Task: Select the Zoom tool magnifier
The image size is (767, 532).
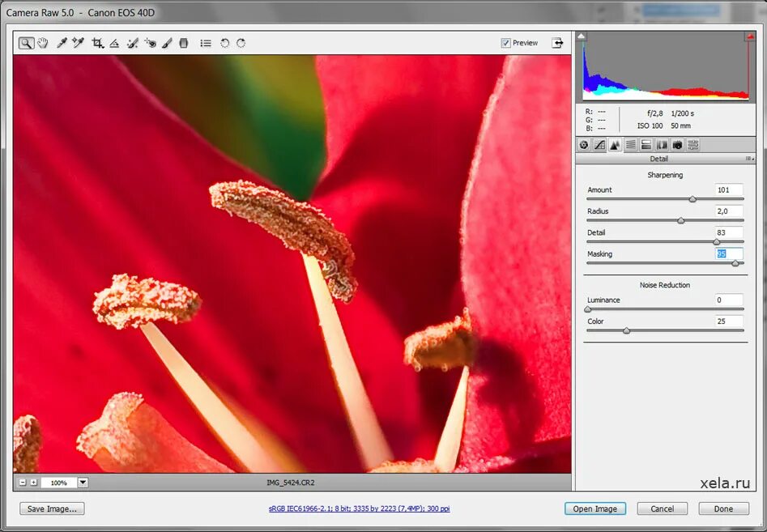Action: click(x=27, y=43)
